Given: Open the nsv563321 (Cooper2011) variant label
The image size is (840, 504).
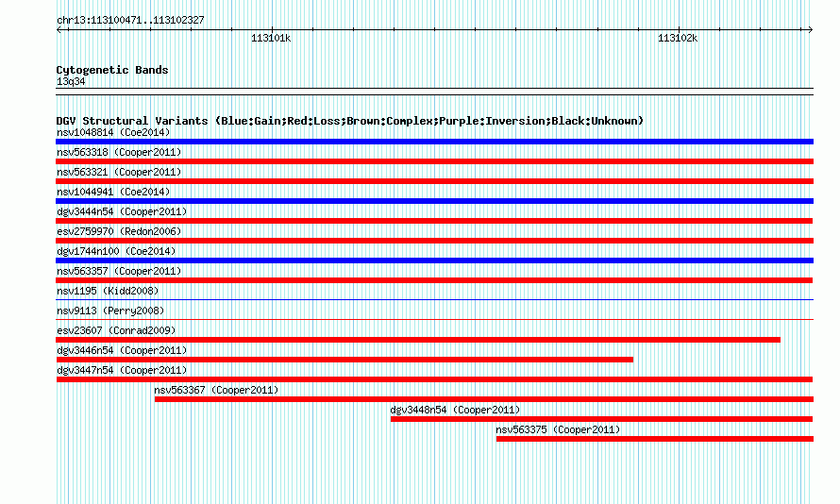Looking at the screenshot, I should coord(119,172).
